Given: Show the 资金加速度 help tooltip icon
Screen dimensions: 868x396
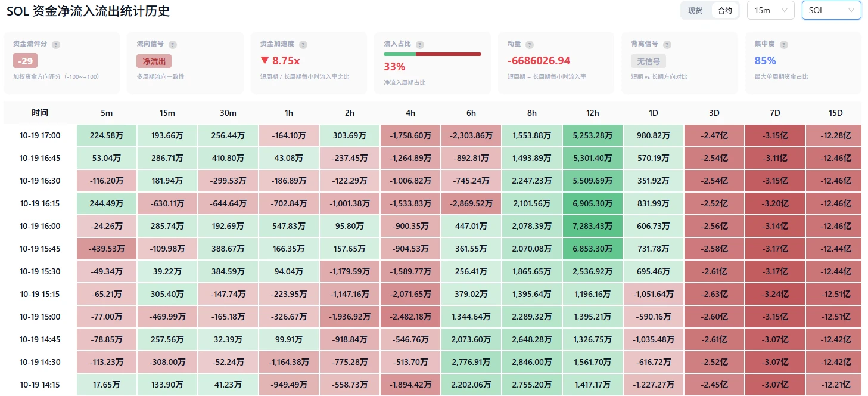Looking at the screenshot, I should click(x=303, y=44).
